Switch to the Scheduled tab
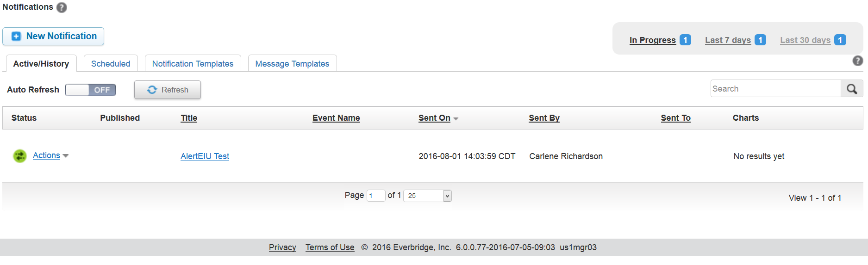Viewport: 868px width, 265px height. [x=111, y=64]
